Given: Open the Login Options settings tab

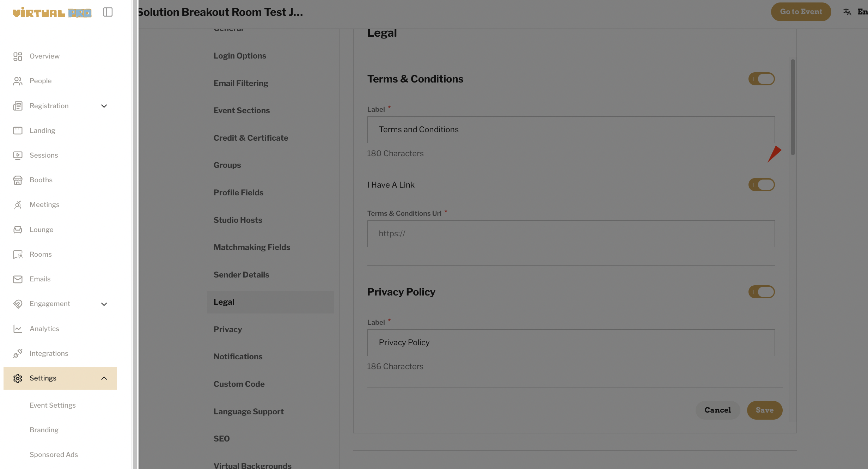Looking at the screenshot, I should click(x=240, y=56).
